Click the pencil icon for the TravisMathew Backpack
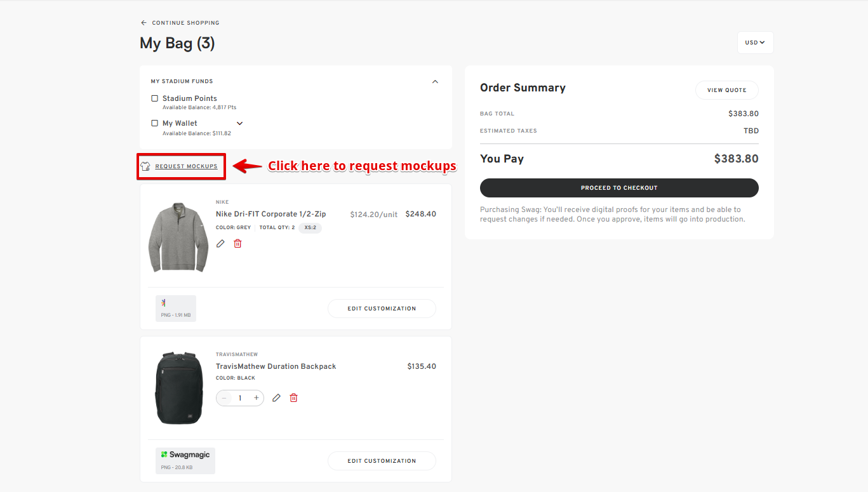Viewport: 868px width, 492px height. (x=276, y=398)
